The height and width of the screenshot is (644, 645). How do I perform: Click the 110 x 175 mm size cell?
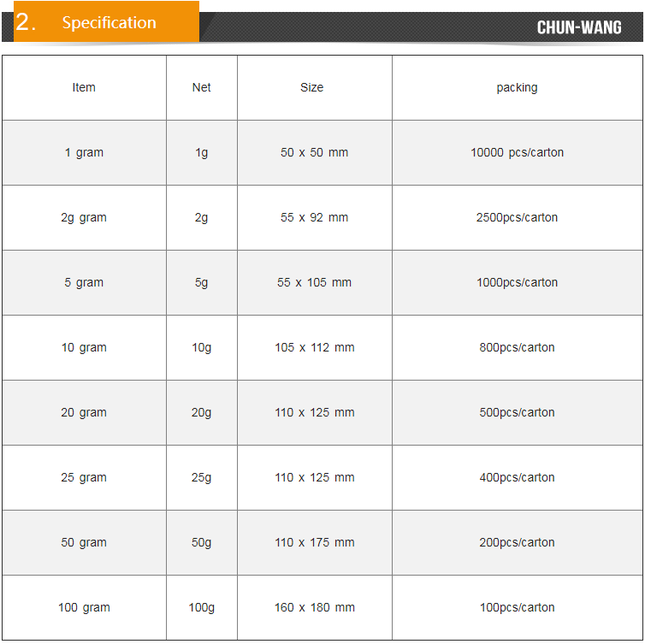(x=314, y=542)
